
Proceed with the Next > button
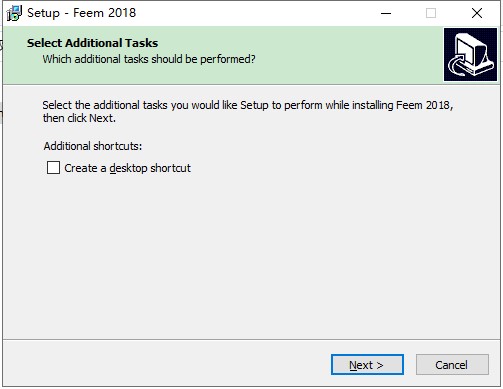point(367,365)
